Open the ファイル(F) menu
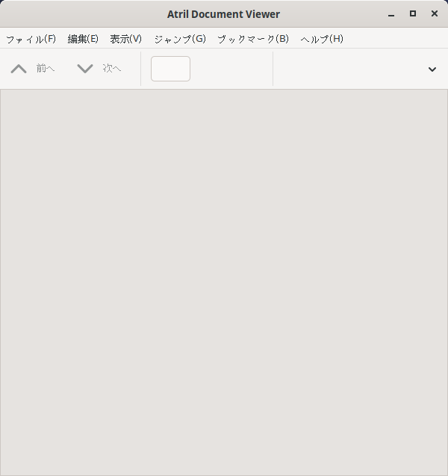The height and width of the screenshot is (476, 448). pos(31,39)
